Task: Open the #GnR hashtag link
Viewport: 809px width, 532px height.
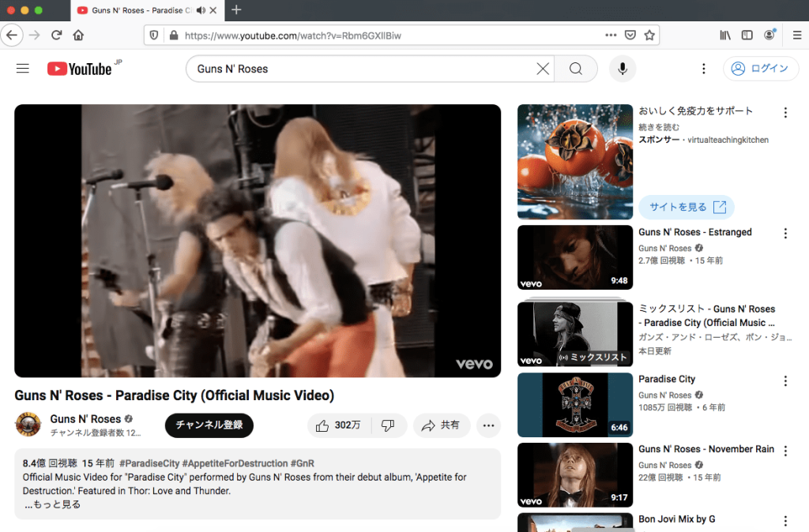Action: pyautogui.click(x=303, y=463)
